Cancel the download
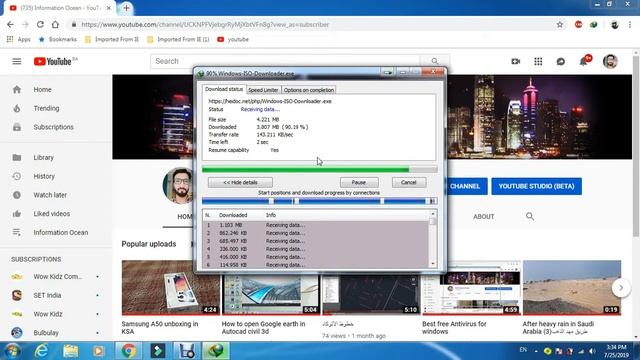This screenshot has height=360, width=640. click(x=409, y=182)
